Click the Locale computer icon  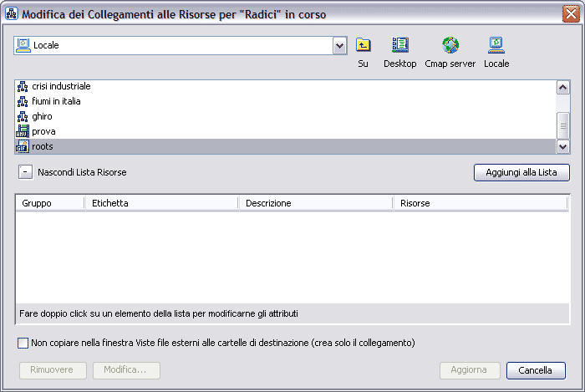(x=496, y=46)
